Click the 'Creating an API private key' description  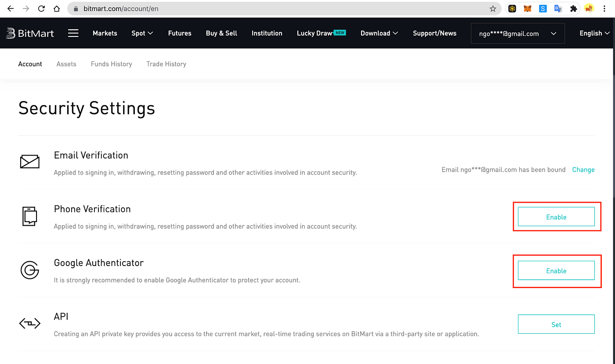pos(266,334)
